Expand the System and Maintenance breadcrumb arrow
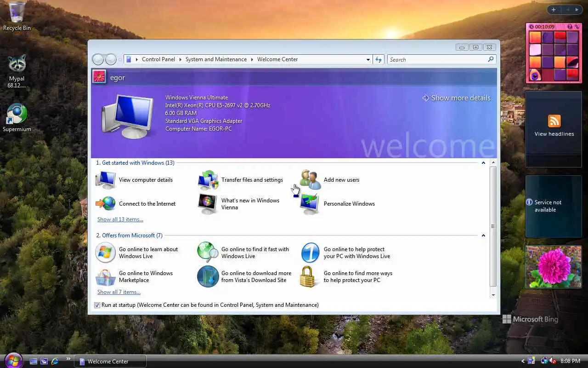The height and width of the screenshot is (368, 588). point(252,59)
